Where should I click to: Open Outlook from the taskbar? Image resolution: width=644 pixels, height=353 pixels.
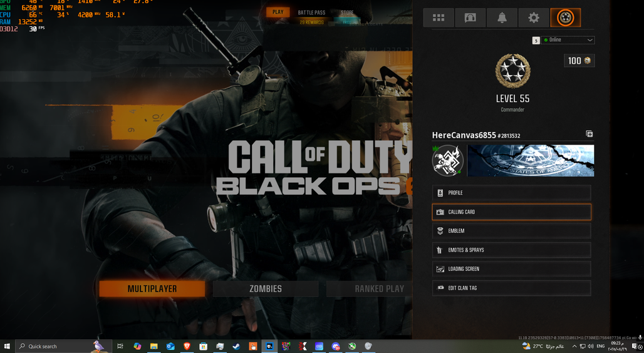pos(170,347)
